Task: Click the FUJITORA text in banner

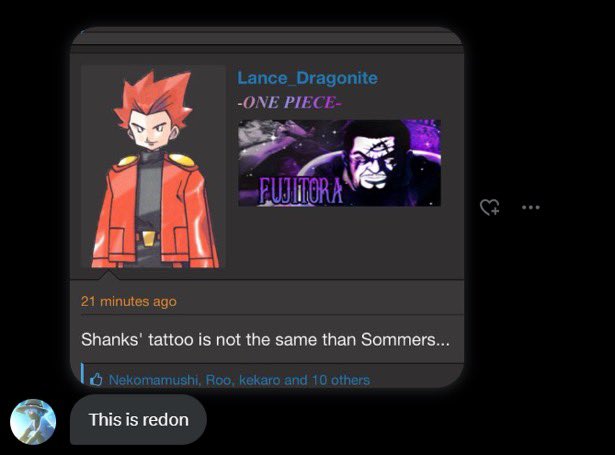Action: (301, 192)
